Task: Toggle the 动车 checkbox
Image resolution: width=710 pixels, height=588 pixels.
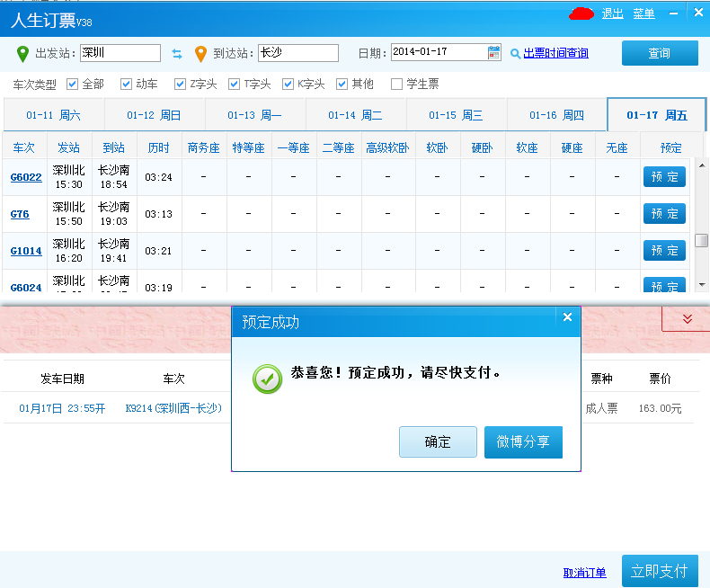Action: pos(126,85)
